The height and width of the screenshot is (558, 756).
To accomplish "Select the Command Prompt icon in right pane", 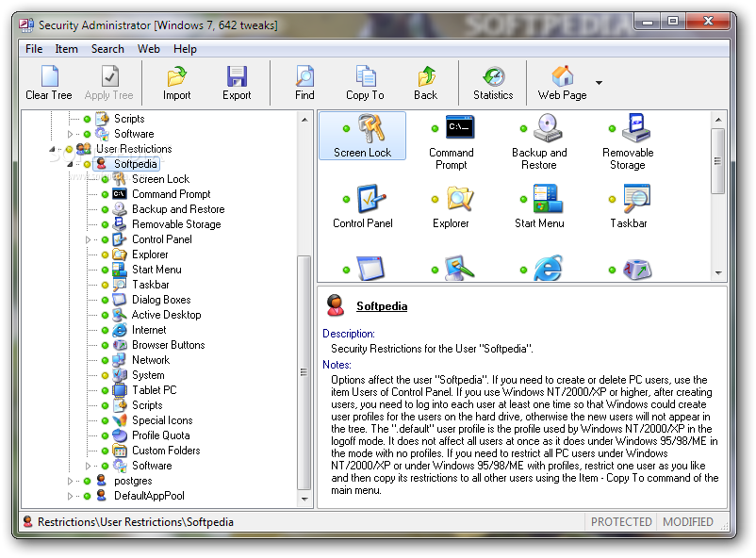I will click(x=459, y=128).
